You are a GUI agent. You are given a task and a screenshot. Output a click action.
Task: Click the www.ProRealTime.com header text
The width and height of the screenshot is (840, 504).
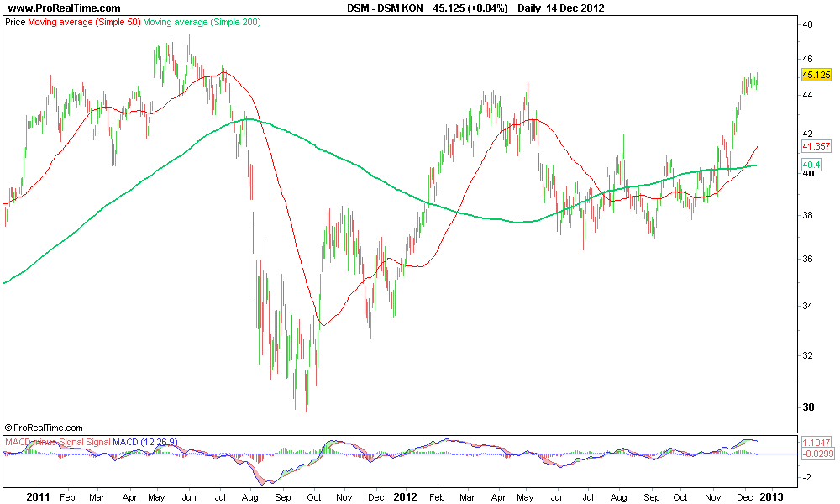[x=65, y=8]
